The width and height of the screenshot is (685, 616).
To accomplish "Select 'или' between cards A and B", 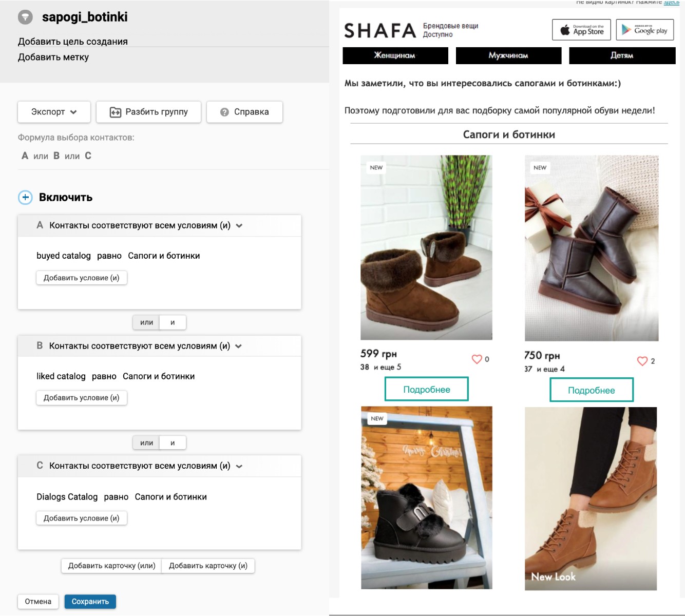I will (x=146, y=322).
